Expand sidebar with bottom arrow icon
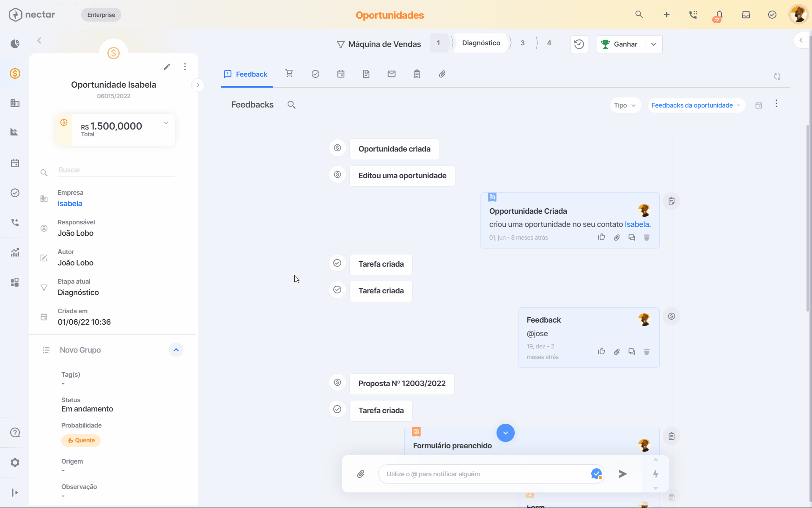This screenshot has width=812, height=508. coord(15,492)
